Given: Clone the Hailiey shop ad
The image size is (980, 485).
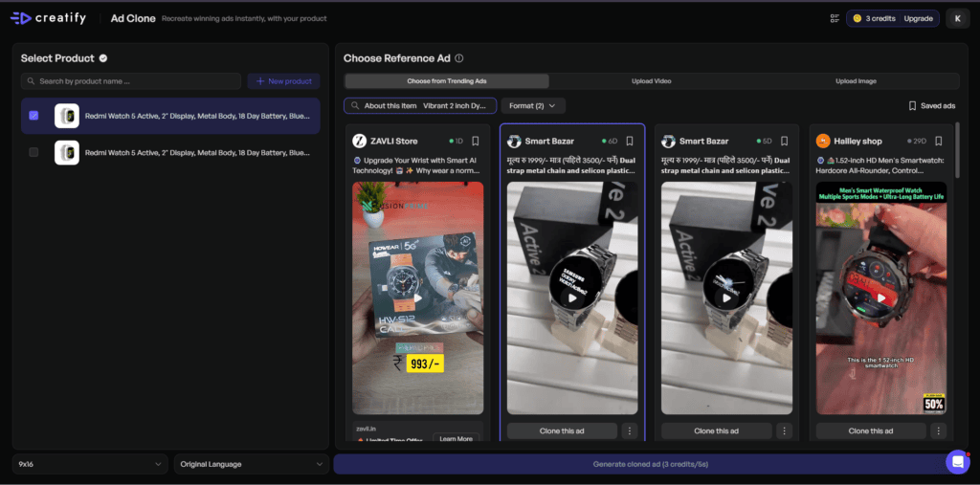Looking at the screenshot, I should (x=871, y=430).
